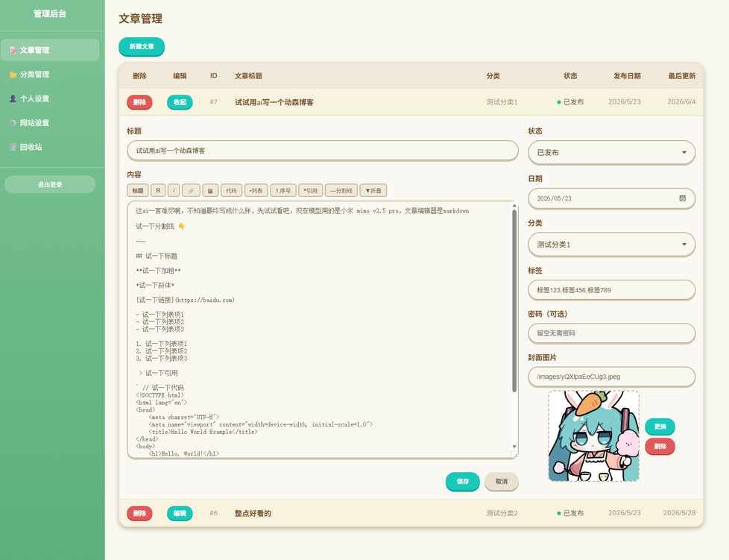Remove cover image with the red 删除 button
This screenshot has height=560, width=729.
pyautogui.click(x=660, y=446)
